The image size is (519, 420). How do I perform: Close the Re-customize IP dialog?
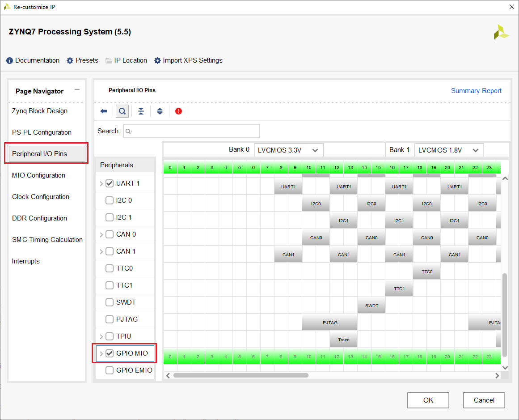pos(511,7)
